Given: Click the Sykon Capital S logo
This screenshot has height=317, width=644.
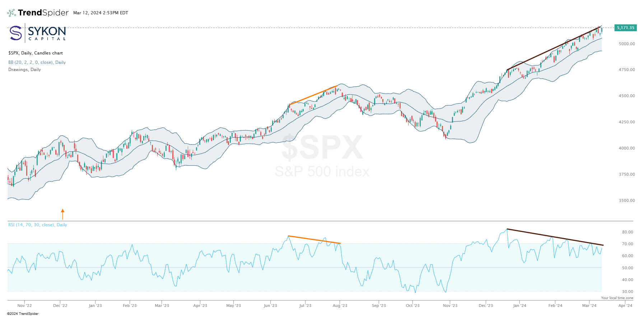Looking at the screenshot, I should (16, 33).
